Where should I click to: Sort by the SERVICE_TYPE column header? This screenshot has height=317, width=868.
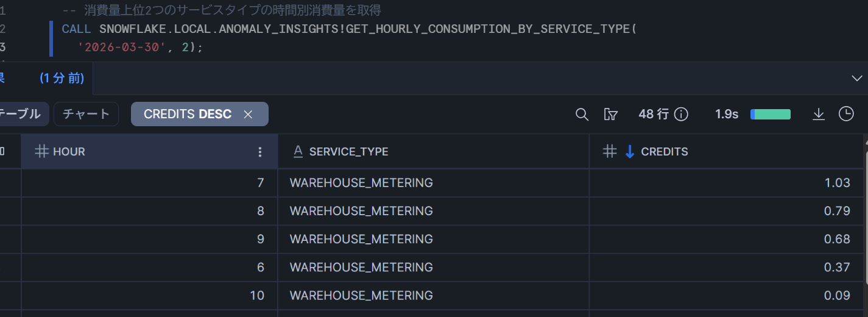[348, 152]
